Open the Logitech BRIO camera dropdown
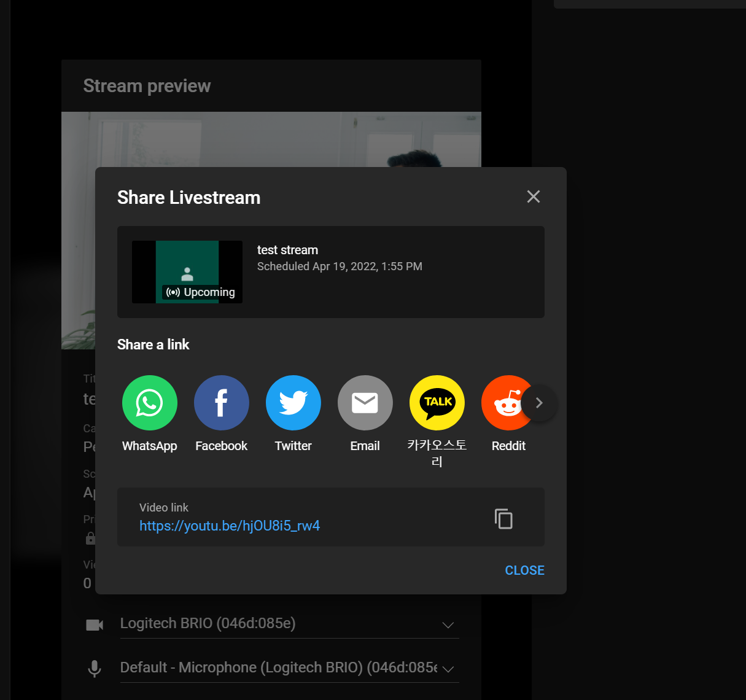The image size is (746, 700). click(x=448, y=625)
